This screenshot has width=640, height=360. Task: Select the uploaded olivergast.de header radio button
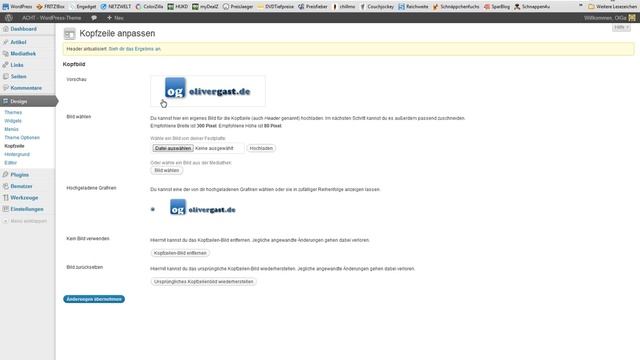153,209
